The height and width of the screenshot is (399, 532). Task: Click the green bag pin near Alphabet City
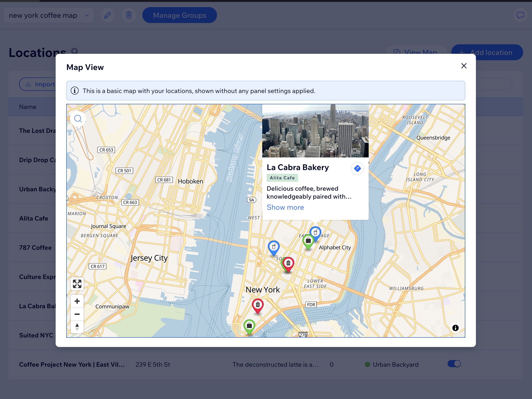click(308, 241)
